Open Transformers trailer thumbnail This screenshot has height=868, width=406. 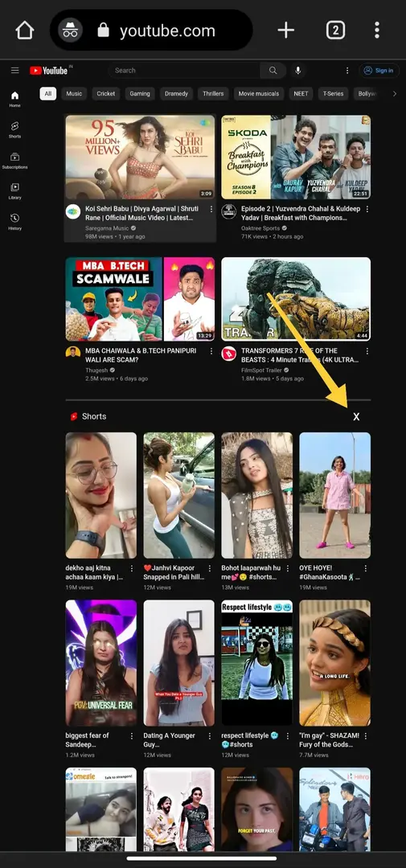coord(296,299)
